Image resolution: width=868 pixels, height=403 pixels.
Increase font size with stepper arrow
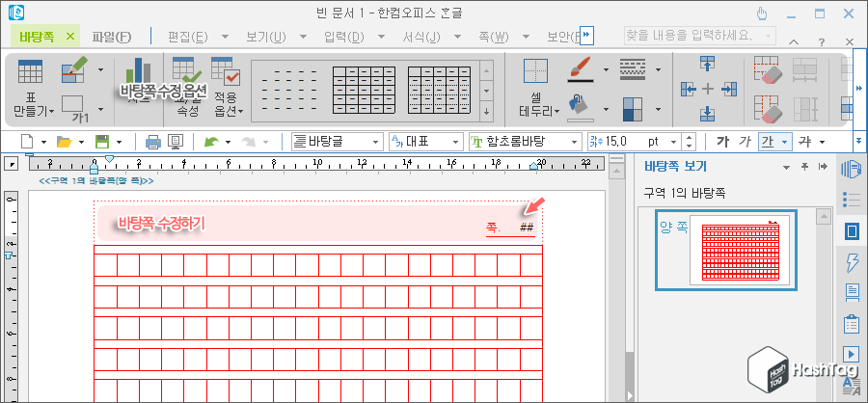click(x=689, y=137)
